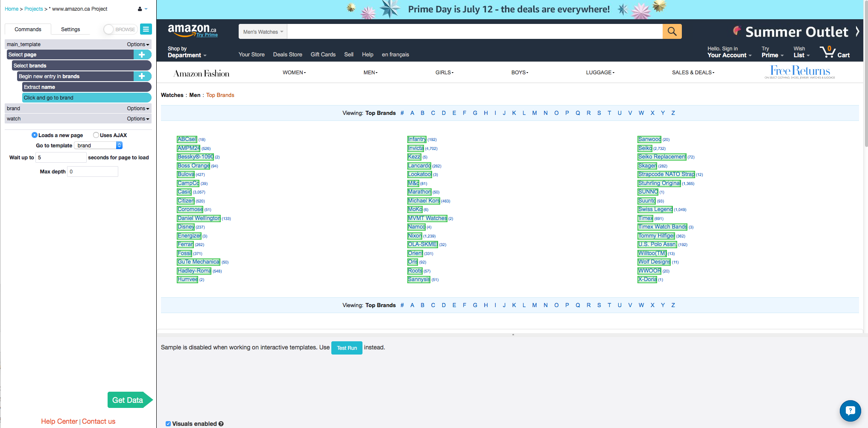The image size is (868, 428).
Task: Open Gift Cards nav item
Action: click(x=323, y=55)
